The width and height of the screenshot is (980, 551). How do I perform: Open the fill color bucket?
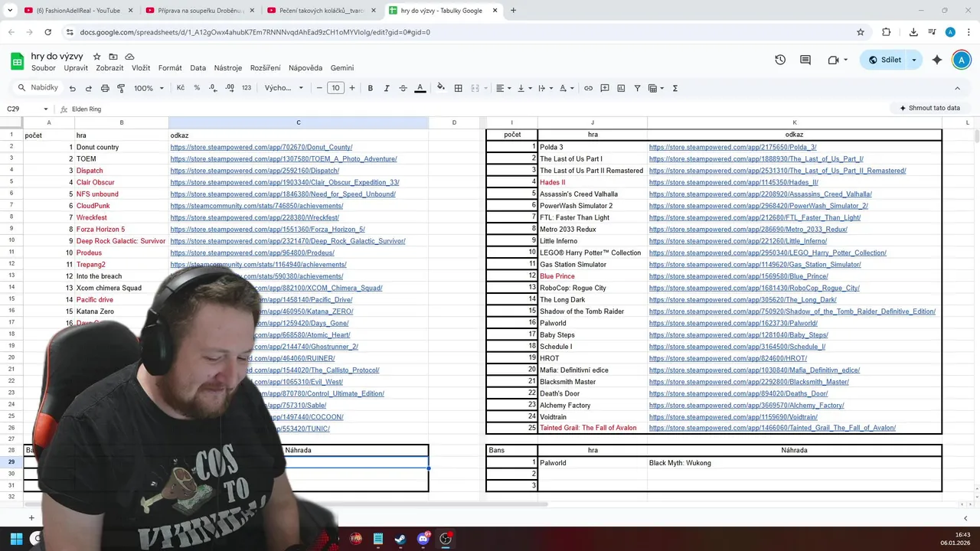click(441, 88)
